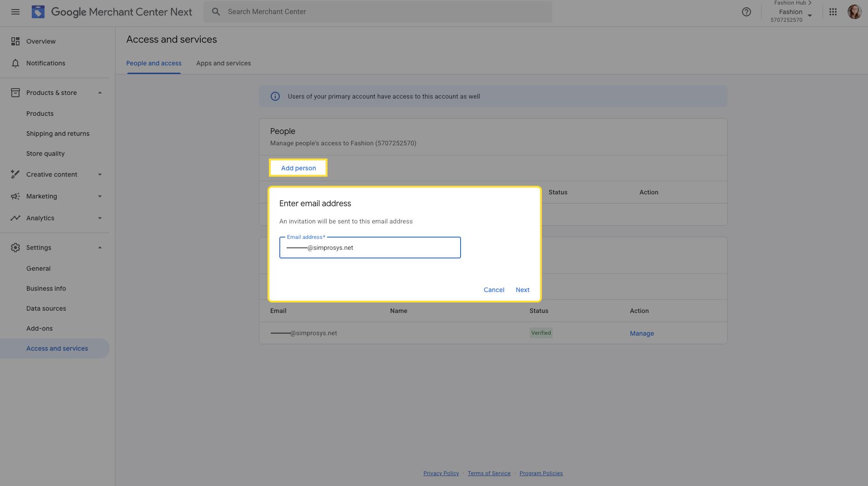868x486 pixels.
Task: Open the Google apps grid
Action: 833,12
